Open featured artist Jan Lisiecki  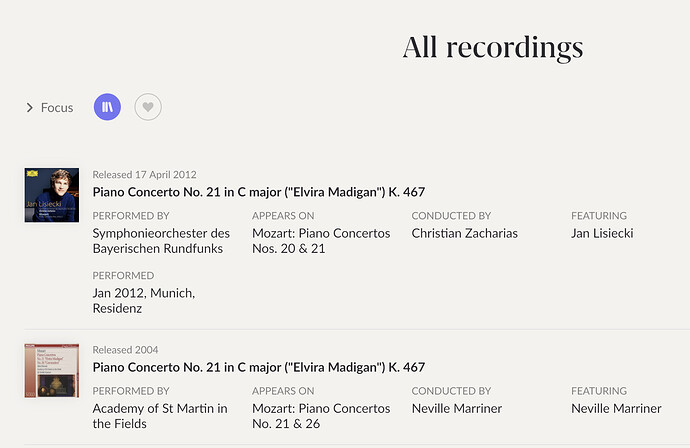pos(602,233)
